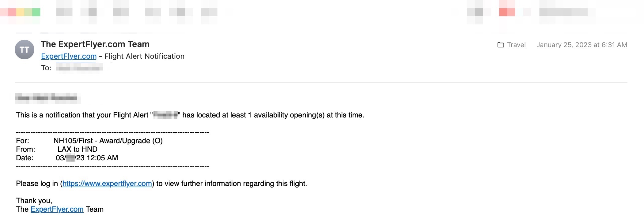The height and width of the screenshot is (219, 644).
Task: Click the TT sender avatar circle
Action: pos(25,50)
